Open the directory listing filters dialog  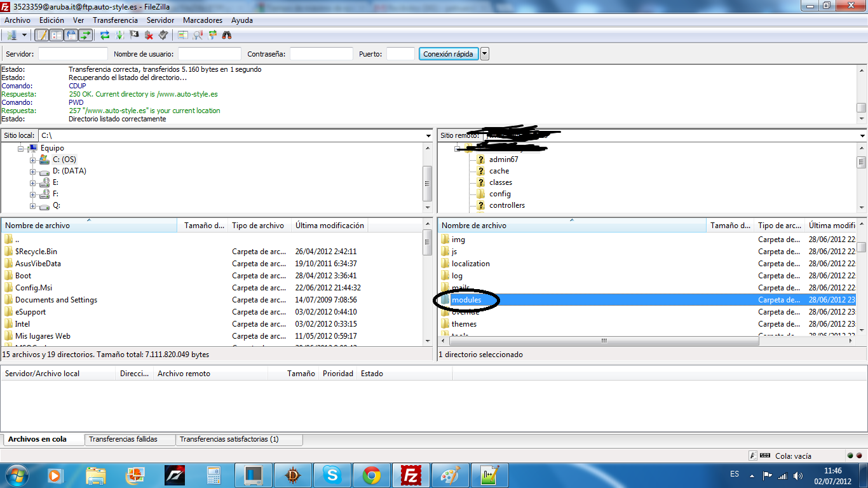point(183,35)
